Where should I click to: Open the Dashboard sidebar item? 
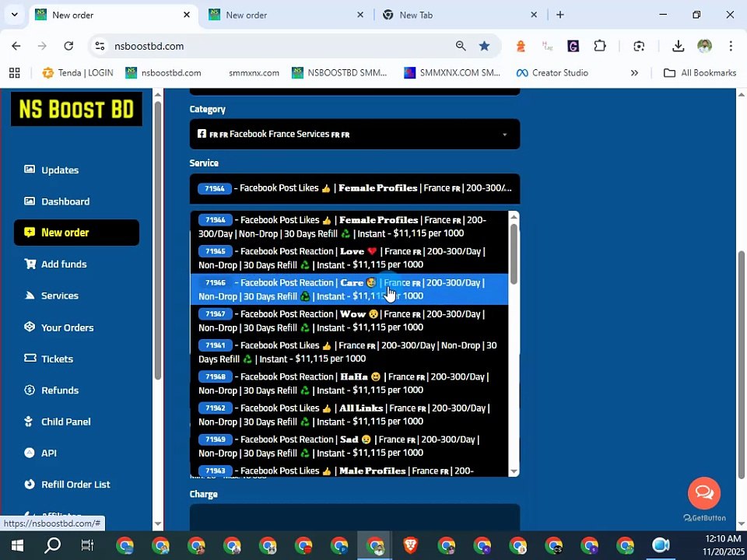(x=57, y=201)
